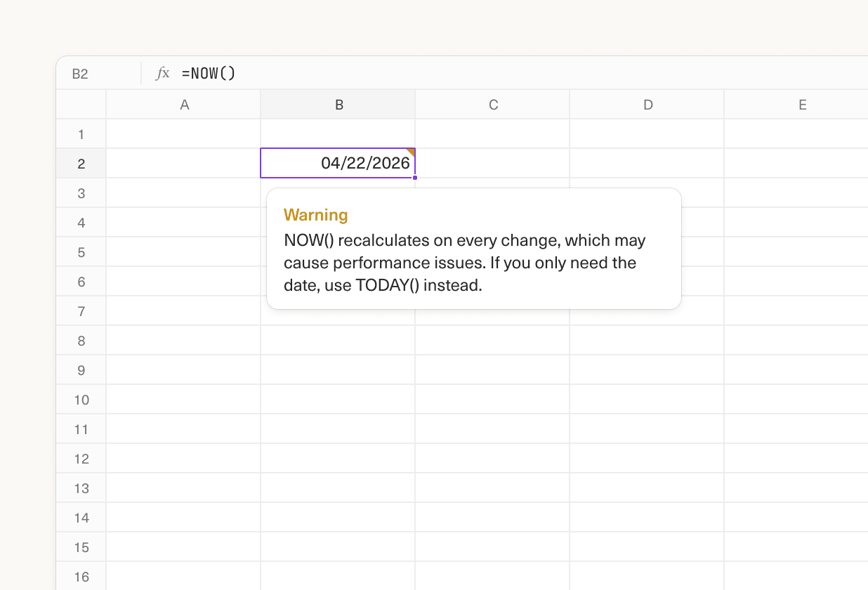Viewport: 868px width, 590px height.
Task: Select row 8 header
Action: pos(81,341)
